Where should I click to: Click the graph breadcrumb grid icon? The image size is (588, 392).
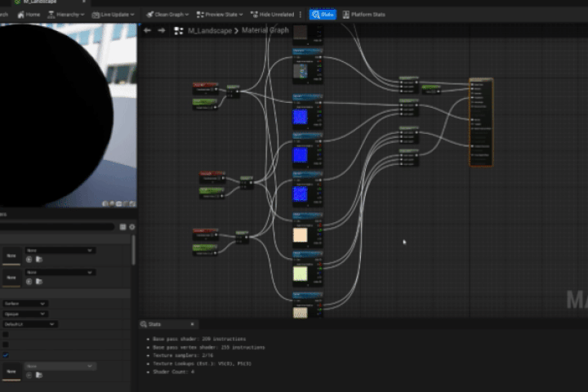(x=179, y=31)
